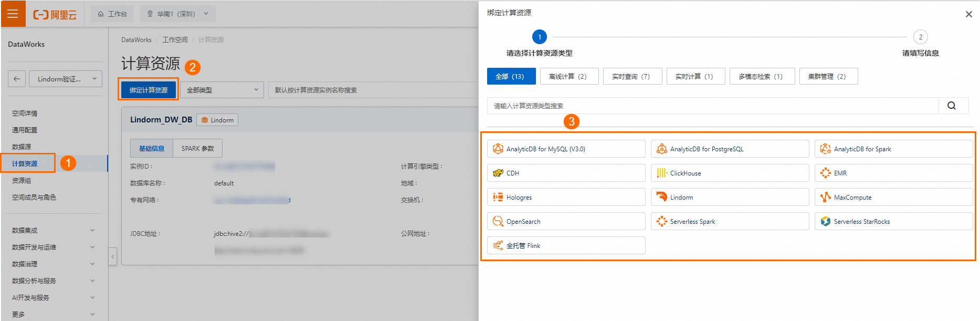Viewport: 980px width, 321px height.
Task: Click the DataWorks sidebar title
Action: coord(26,44)
